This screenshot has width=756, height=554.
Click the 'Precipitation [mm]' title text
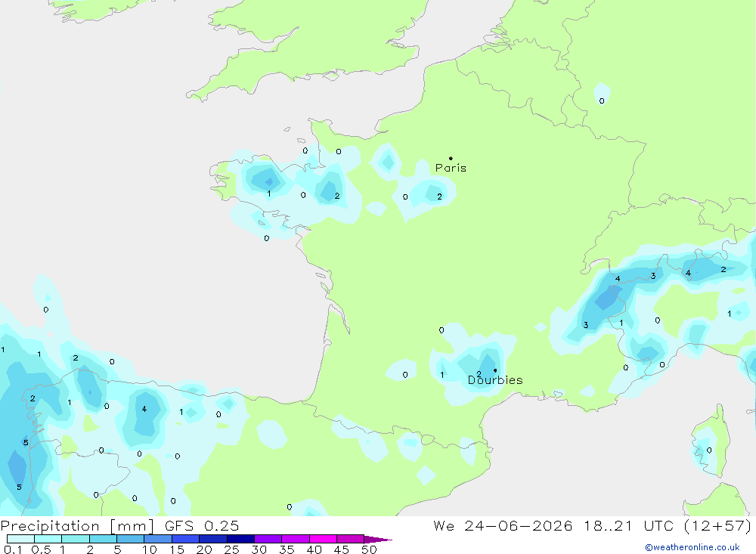tap(77, 525)
